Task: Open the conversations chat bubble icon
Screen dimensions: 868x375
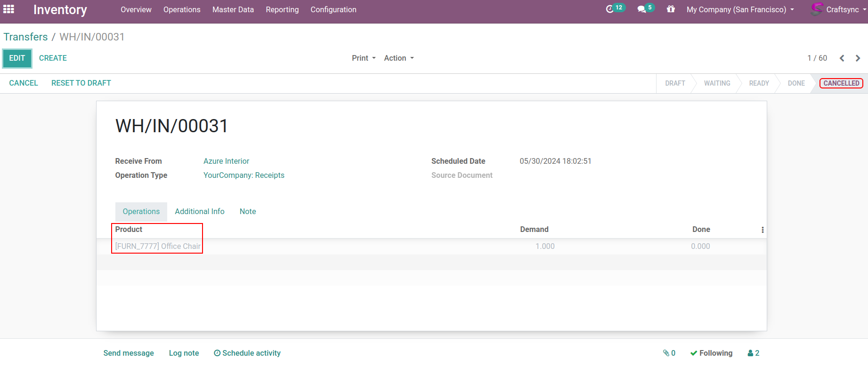Action: pyautogui.click(x=641, y=9)
